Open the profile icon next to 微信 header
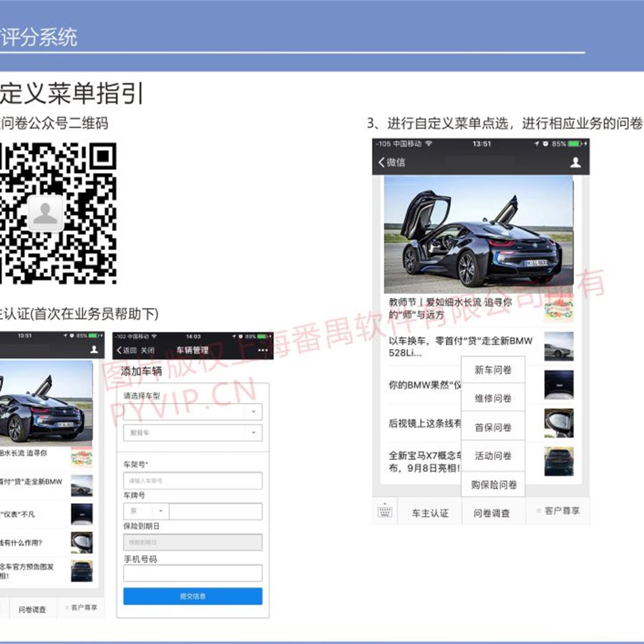 (575, 163)
